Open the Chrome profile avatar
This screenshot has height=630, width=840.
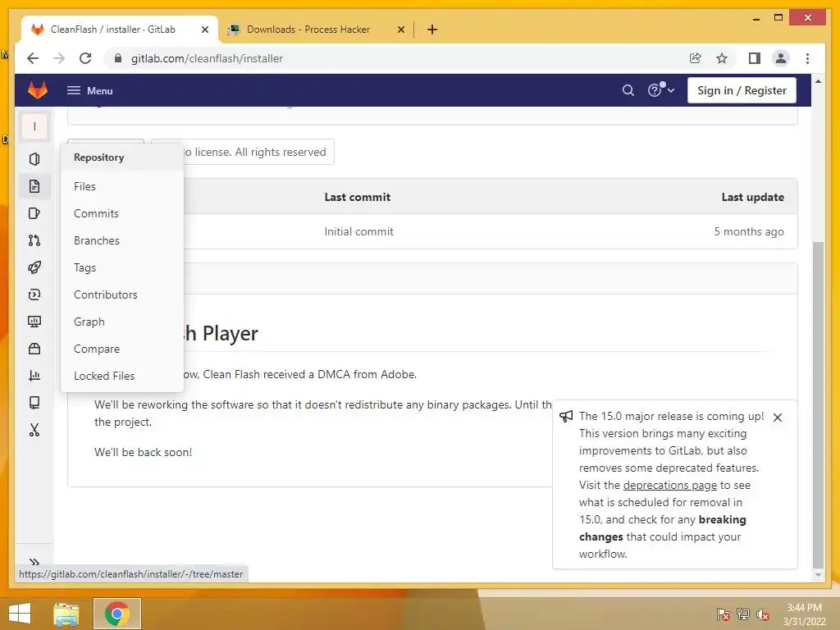coord(781,58)
